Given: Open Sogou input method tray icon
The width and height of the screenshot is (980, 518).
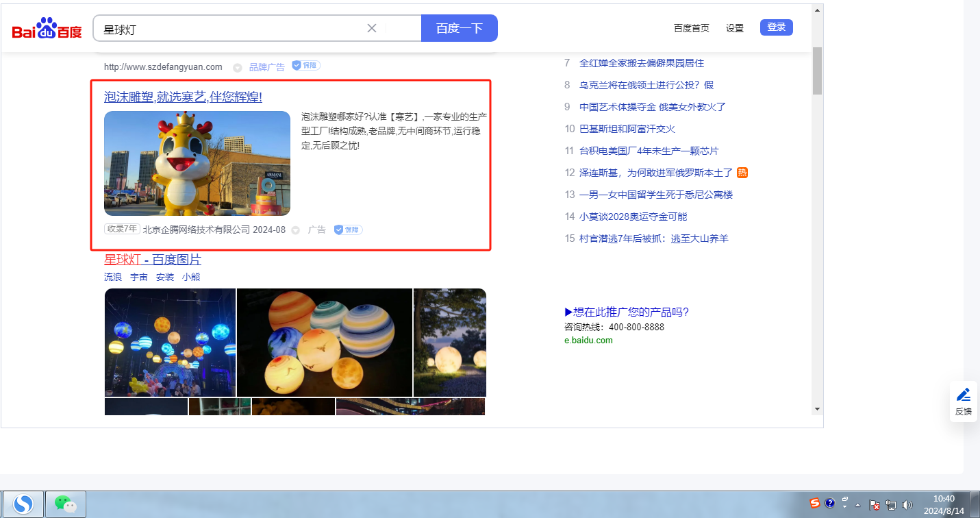Looking at the screenshot, I should click(x=815, y=504).
